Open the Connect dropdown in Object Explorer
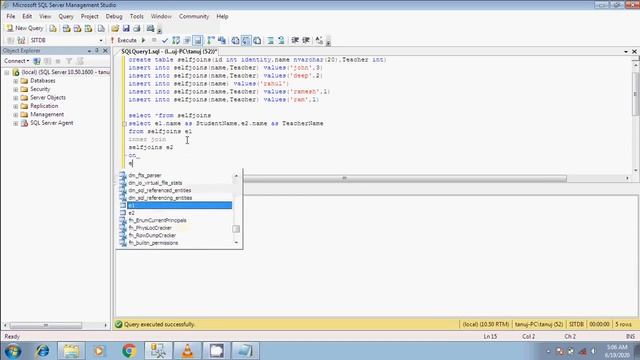Screen dimensions: 640x360 click(16, 61)
